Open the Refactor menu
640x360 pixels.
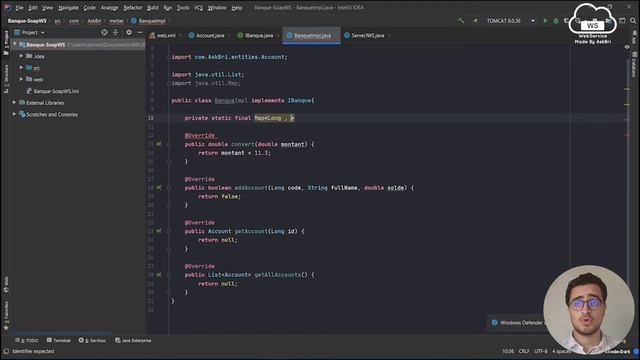pyautogui.click(x=133, y=8)
